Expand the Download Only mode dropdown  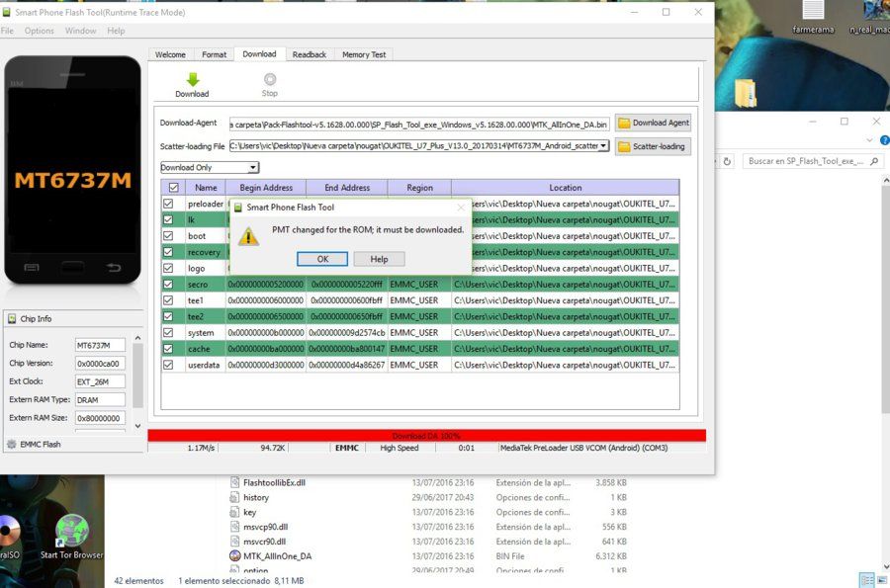(x=253, y=167)
